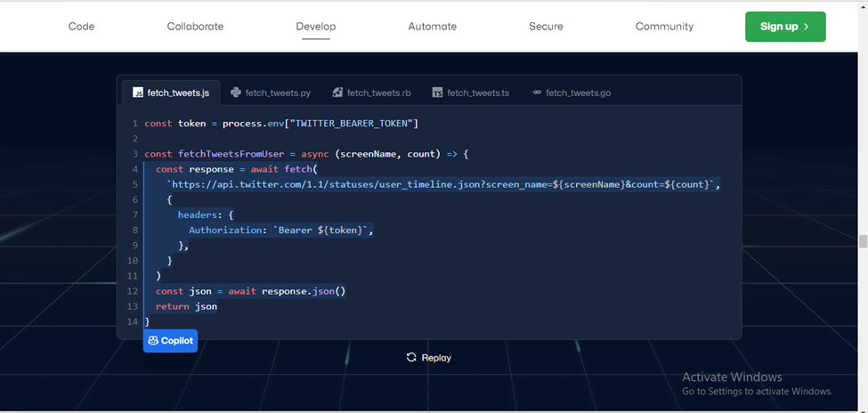Click the TWITTER_BEARER_TOKEN string in line 1
This screenshot has height=413, width=868.
tap(353, 123)
